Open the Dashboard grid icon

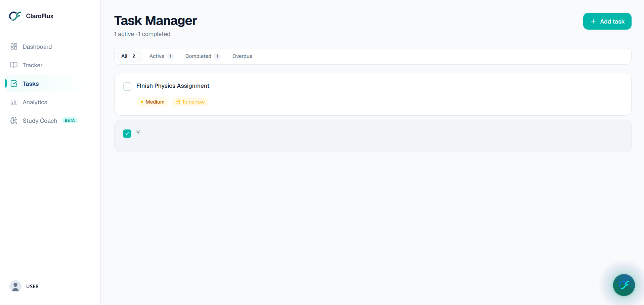tap(14, 46)
